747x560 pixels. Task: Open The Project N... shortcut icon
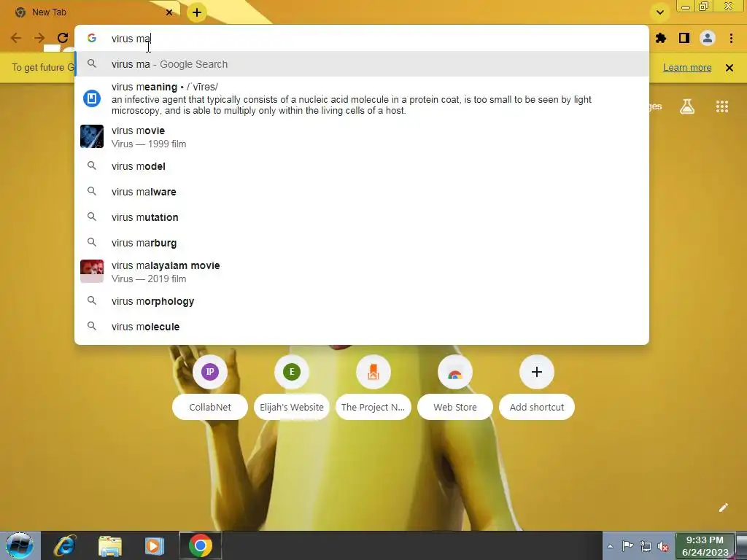click(x=373, y=371)
